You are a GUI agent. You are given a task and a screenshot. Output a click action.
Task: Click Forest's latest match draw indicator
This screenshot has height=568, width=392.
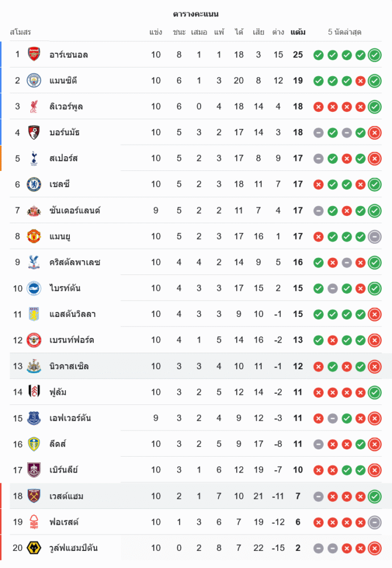pyautogui.click(x=374, y=522)
